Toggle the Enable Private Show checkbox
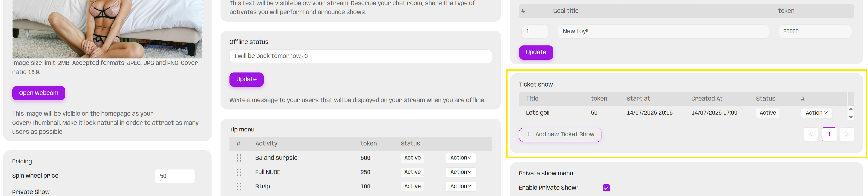 606,188
